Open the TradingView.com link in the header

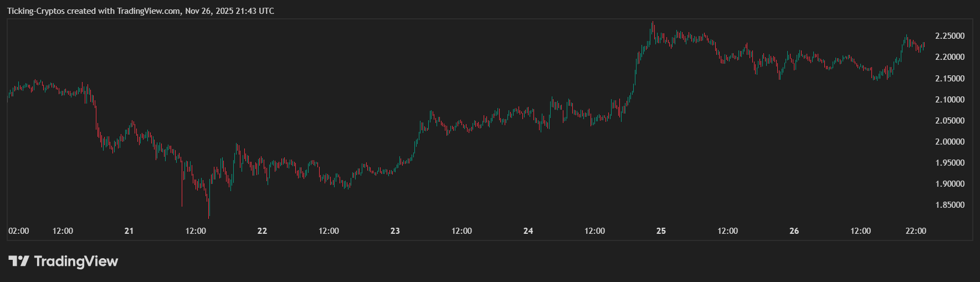pyautogui.click(x=148, y=11)
